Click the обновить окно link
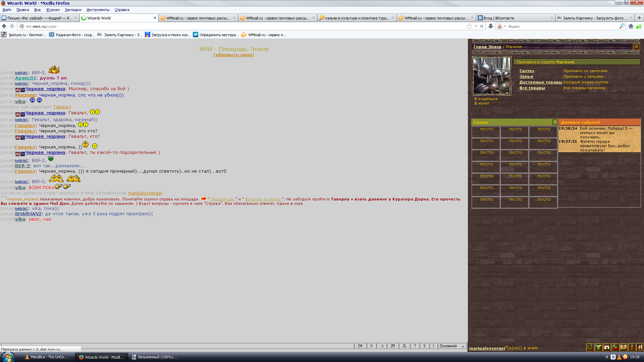The height and width of the screenshot is (362, 644). [234, 55]
